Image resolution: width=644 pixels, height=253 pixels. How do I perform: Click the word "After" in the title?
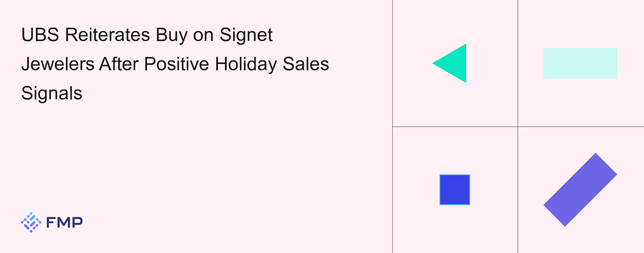[x=119, y=64]
